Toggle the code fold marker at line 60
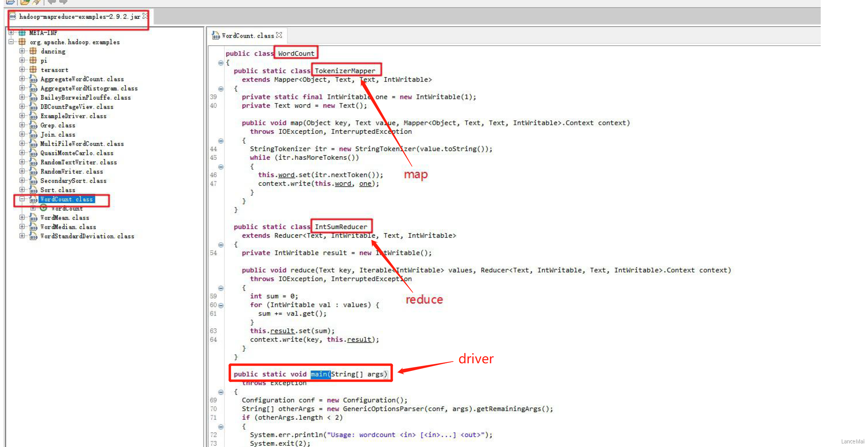The height and width of the screenshot is (447, 868). point(221,305)
